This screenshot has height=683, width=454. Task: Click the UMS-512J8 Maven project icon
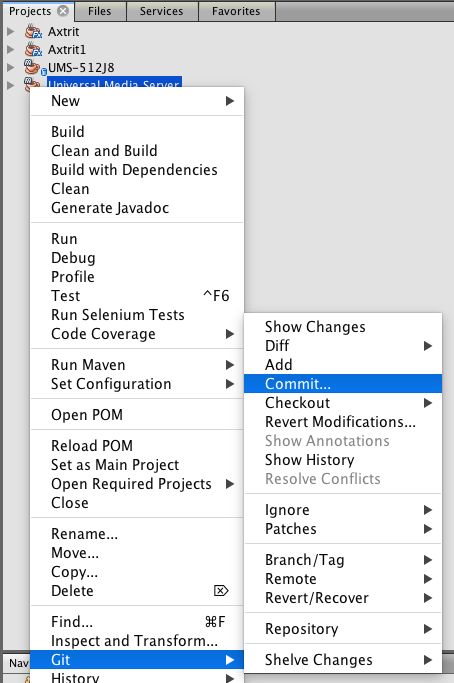pyautogui.click(x=34, y=68)
